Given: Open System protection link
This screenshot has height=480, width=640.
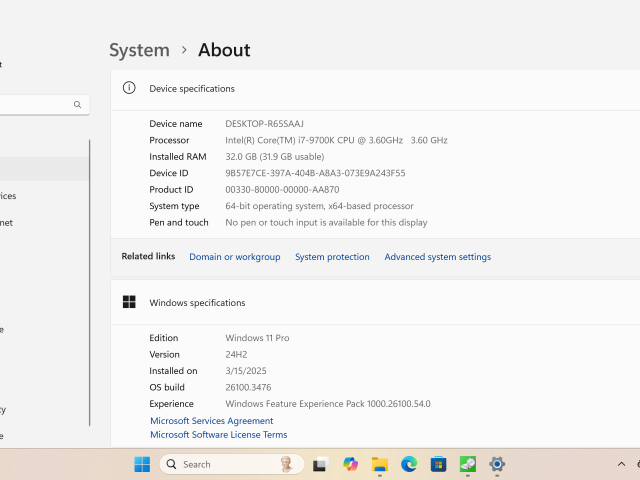Looking at the screenshot, I should (332, 257).
